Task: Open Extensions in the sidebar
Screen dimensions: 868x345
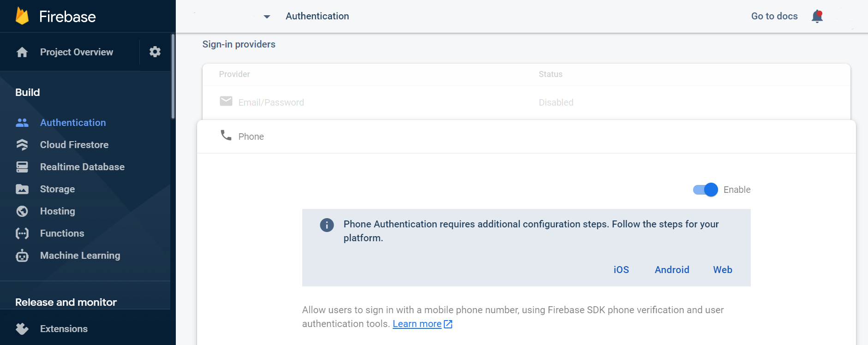Action: point(64,329)
